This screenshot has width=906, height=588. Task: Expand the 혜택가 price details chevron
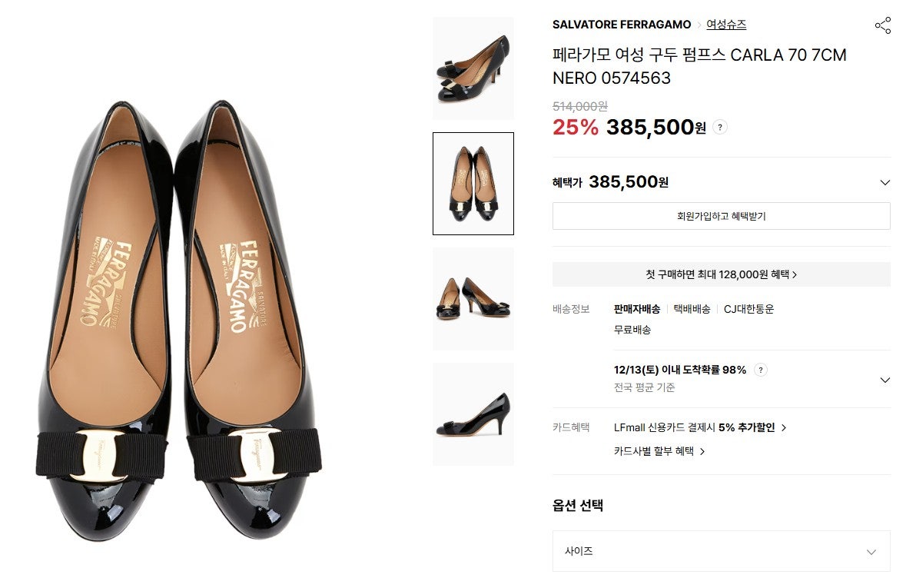pyautogui.click(x=884, y=182)
